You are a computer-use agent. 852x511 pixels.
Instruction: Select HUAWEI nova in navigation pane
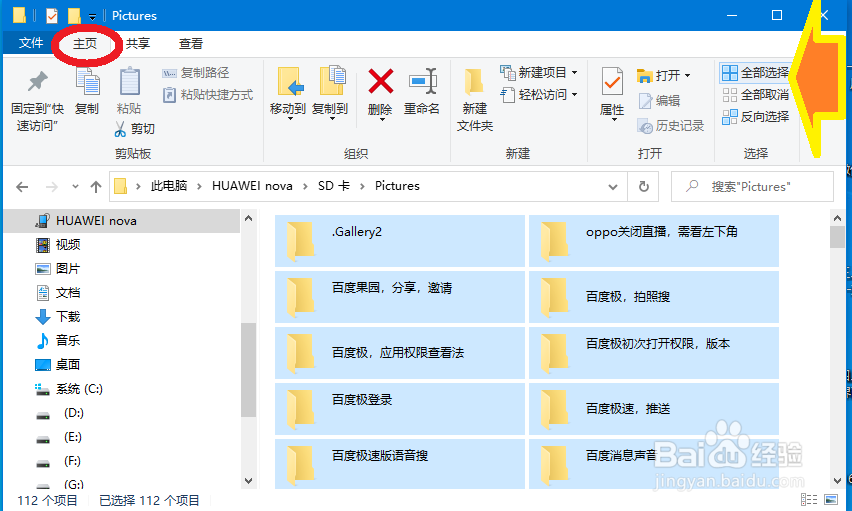(122, 221)
